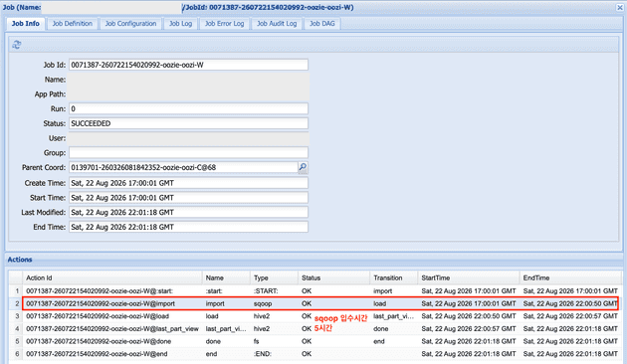Screen dimensions: 627x364
Task: Click the ':END:' type cell
Action: pyautogui.click(x=263, y=354)
